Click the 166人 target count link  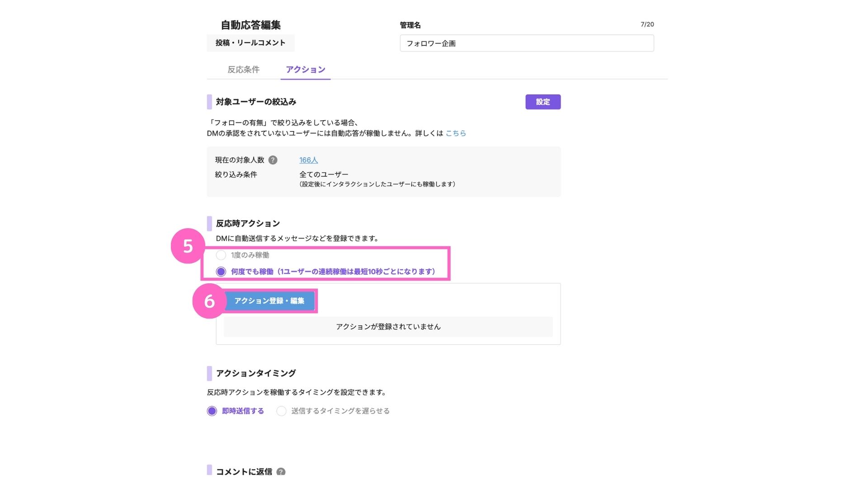coord(309,160)
